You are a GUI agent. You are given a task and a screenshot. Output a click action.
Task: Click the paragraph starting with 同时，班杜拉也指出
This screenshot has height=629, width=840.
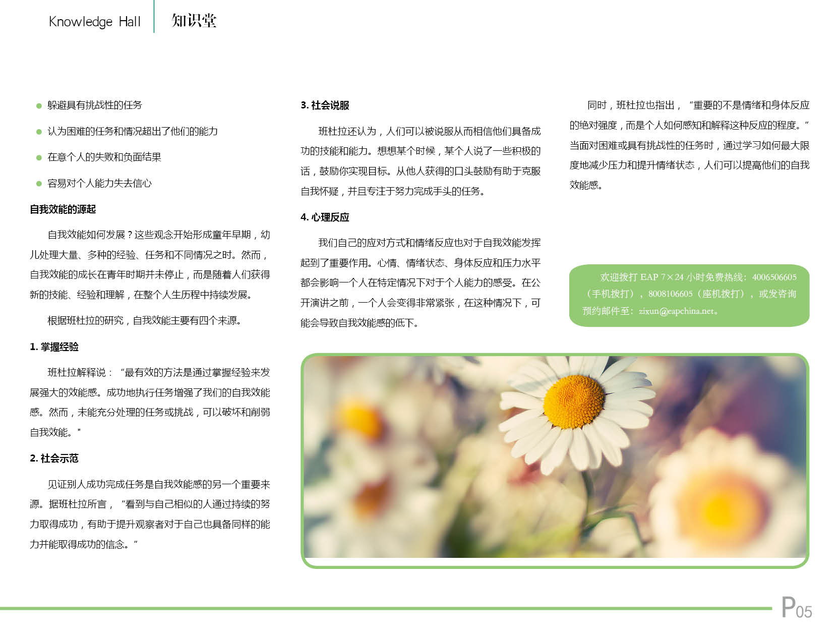click(689, 145)
